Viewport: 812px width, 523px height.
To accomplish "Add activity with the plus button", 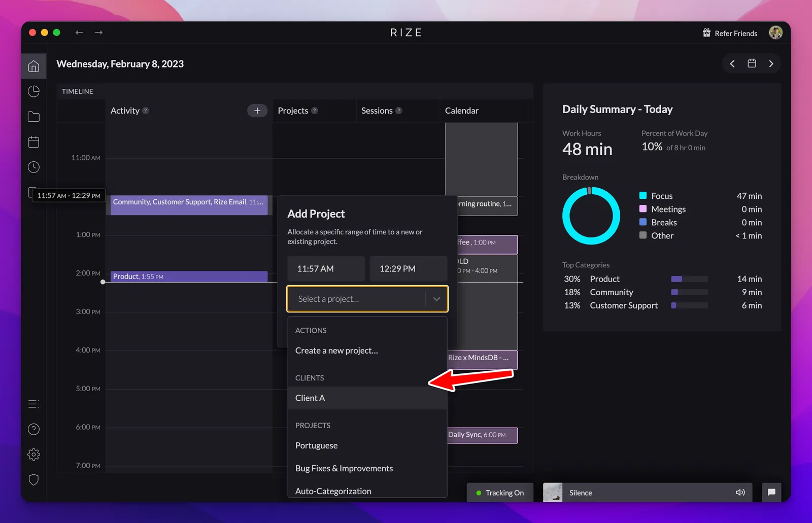I will pyautogui.click(x=257, y=111).
